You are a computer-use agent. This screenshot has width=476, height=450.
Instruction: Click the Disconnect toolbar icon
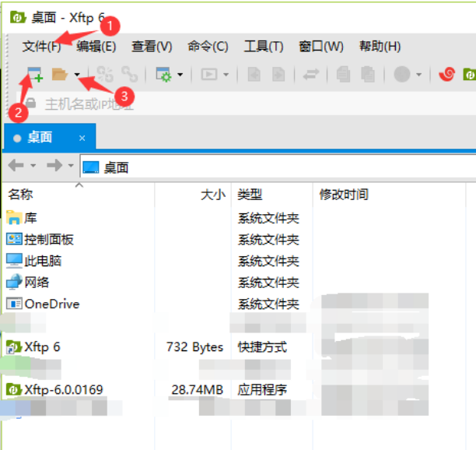pyautogui.click(x=130, y=75)
